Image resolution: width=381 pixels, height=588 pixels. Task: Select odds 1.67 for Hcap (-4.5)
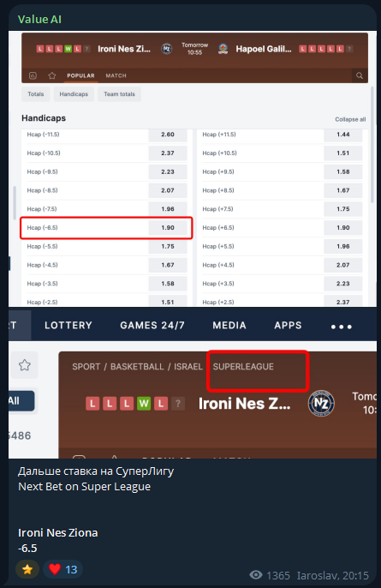point(168,265)
